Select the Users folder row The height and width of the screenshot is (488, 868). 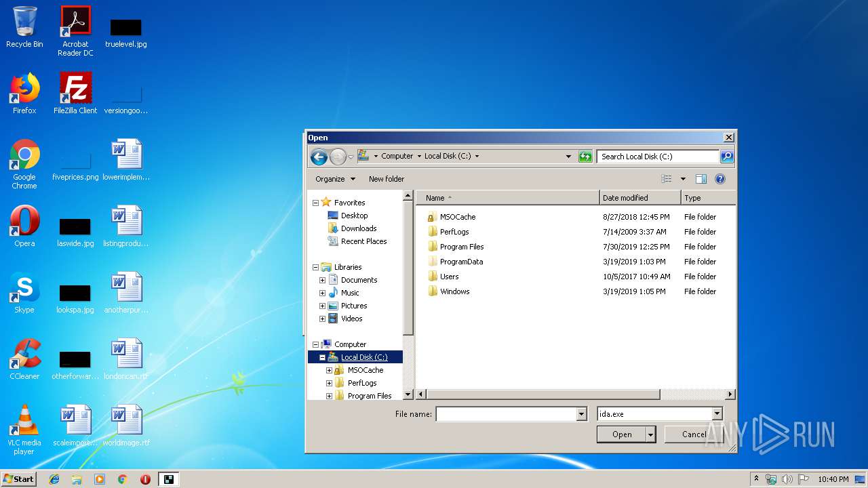click(x=449, y=277)
